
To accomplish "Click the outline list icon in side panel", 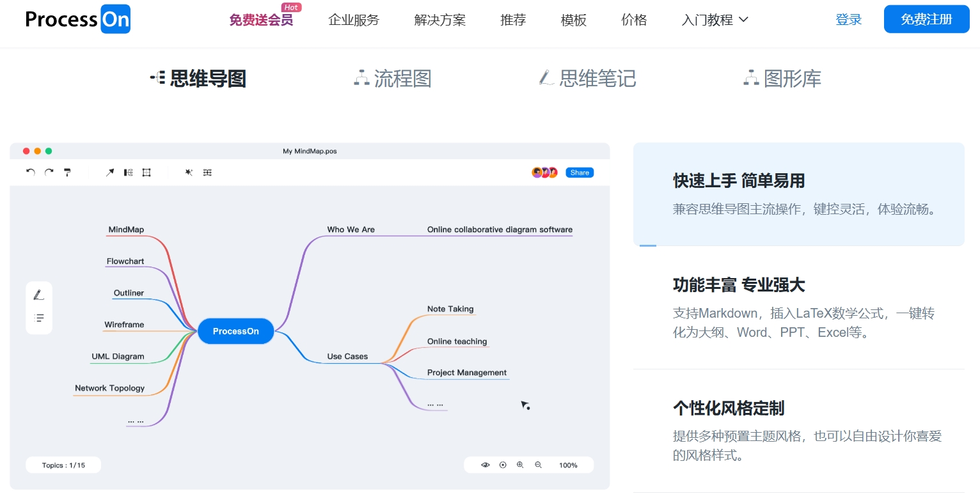I will click(x=39, y=318).
